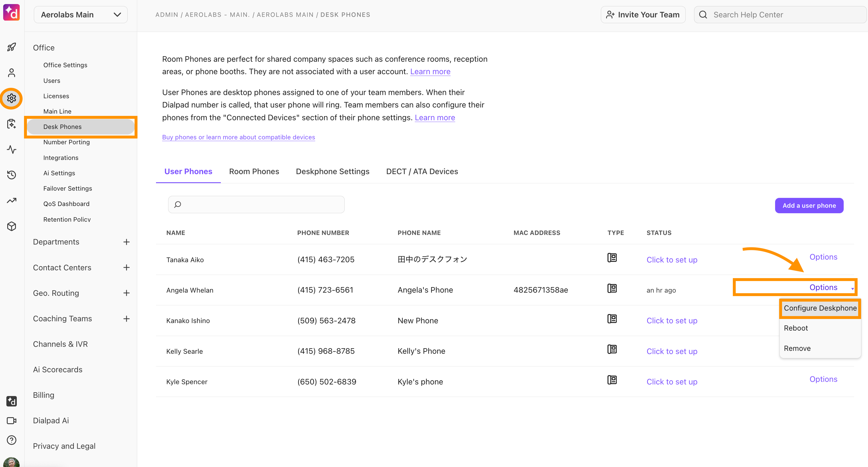Open Ai Settings in the sidebar
Viewport: 868px width, 467px height.
[x=59, y=173]
